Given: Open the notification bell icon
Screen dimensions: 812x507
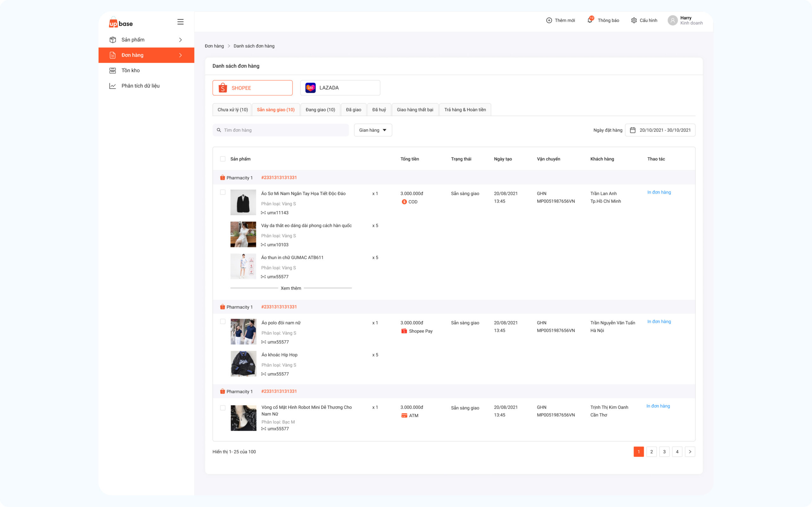Looking at the screenshot, I should click(x=590, y=20).
